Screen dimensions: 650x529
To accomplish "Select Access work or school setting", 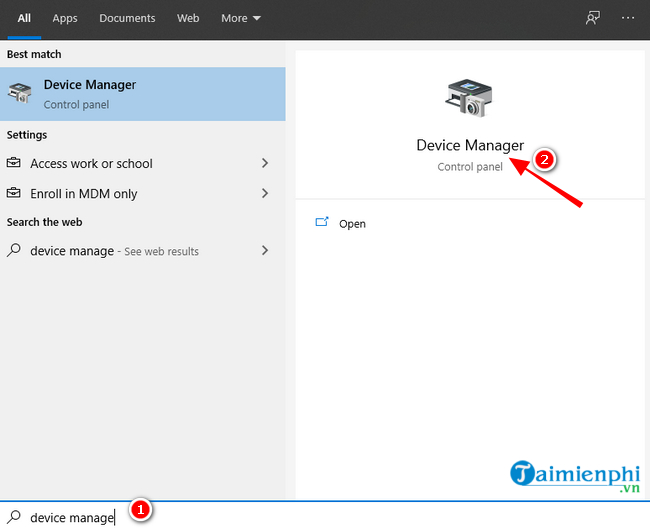I will click(x=143, y=163).
